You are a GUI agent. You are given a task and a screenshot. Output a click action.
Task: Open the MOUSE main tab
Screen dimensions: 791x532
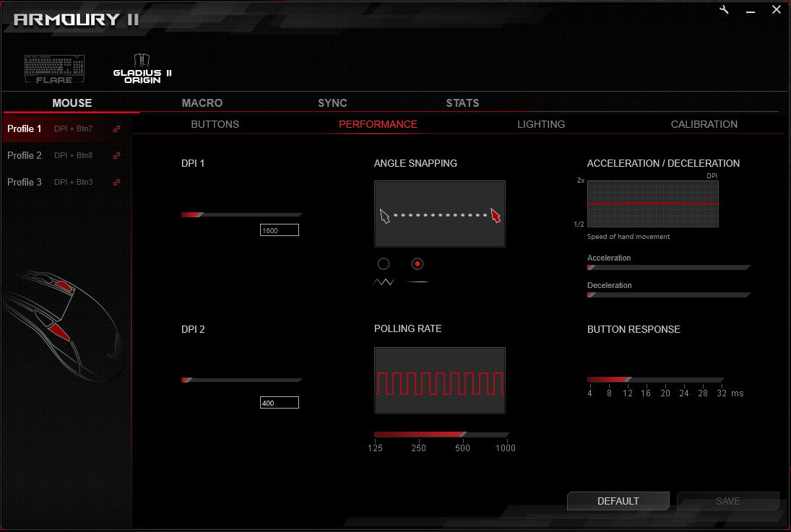point(72,103)
